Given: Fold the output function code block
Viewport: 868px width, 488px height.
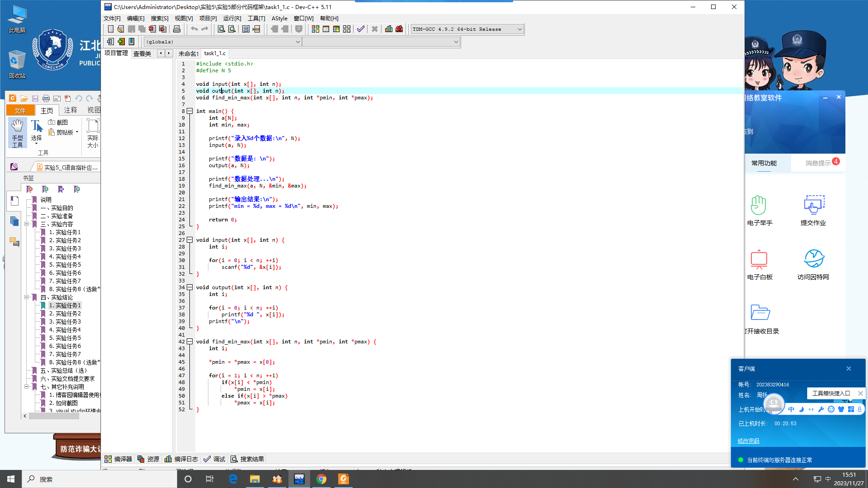Looking at the screenshot, I should (190, 287).
